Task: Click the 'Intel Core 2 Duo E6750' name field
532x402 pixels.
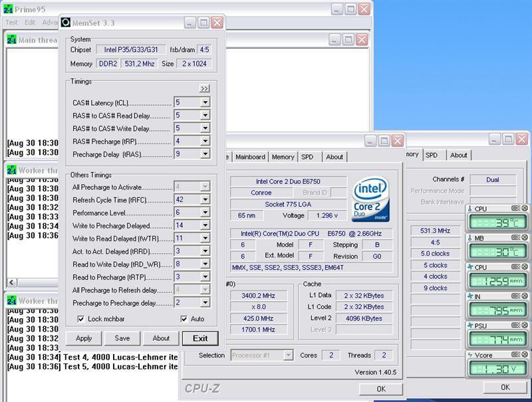Action: [x=289, y=181]
